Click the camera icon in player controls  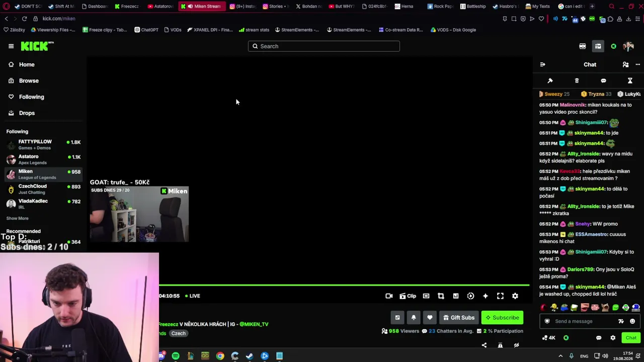pos(389,296)
